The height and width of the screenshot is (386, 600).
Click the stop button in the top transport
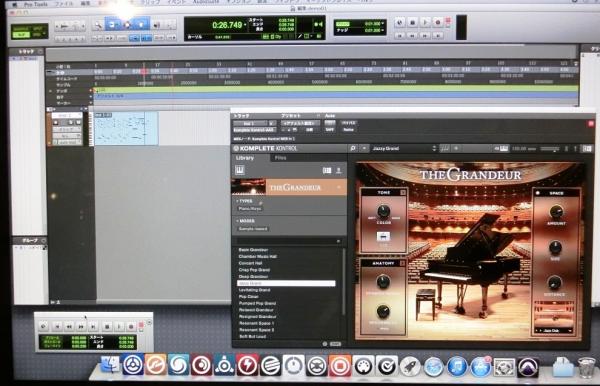click(412, 23)
